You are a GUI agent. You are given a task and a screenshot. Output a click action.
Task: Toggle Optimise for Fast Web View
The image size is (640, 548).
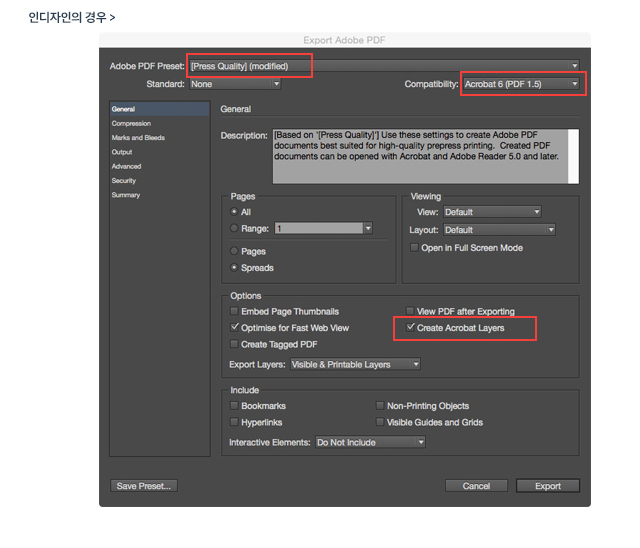[234, 327]
